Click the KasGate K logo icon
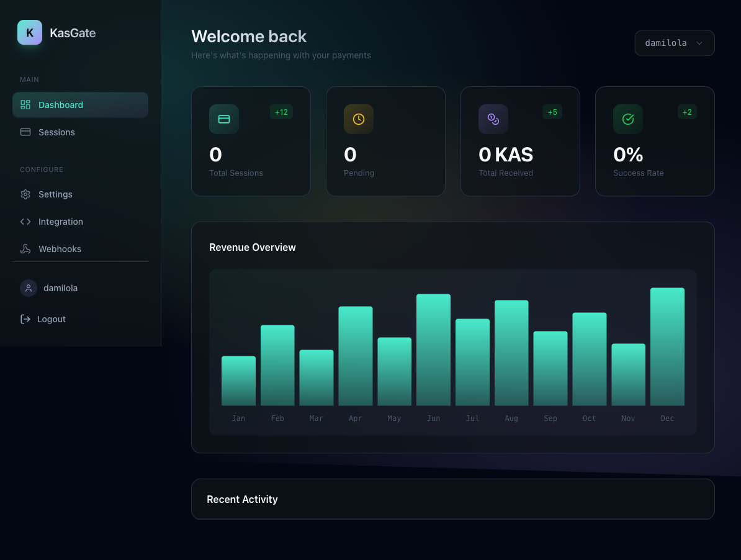 tap(30, 32)
